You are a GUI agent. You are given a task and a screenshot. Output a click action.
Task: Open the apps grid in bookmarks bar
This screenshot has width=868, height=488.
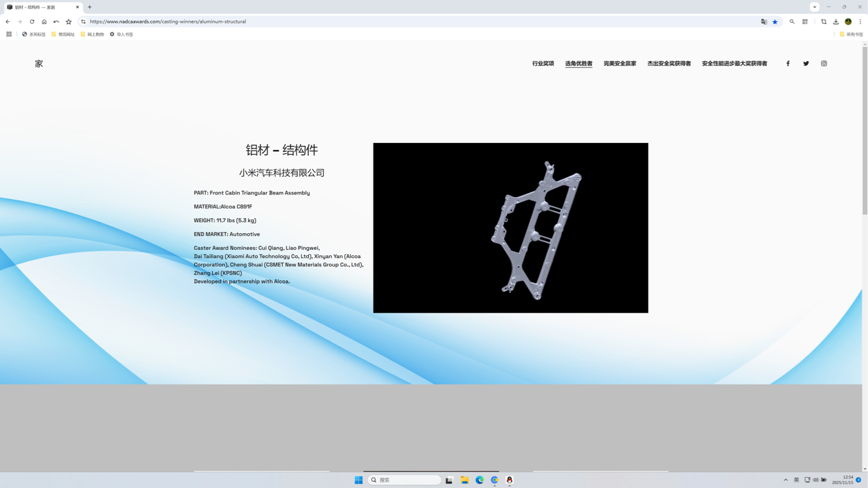click(x=9, y=34)
